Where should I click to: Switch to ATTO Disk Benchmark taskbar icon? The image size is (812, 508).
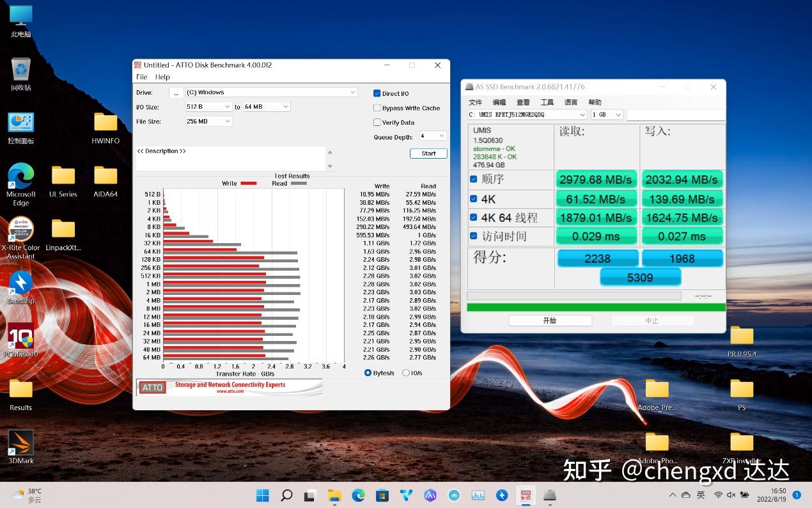(x=526, y=495)
